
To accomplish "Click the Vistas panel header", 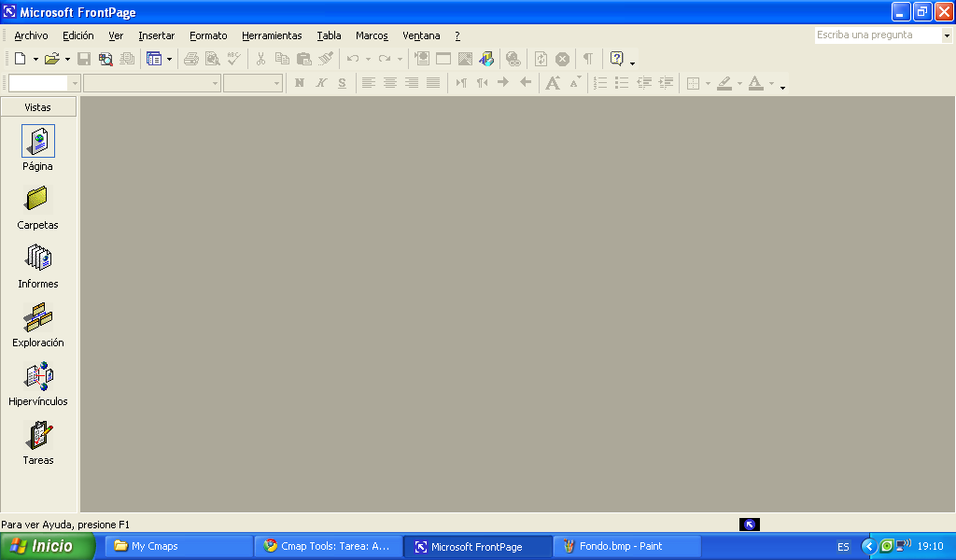I will 37,107.
